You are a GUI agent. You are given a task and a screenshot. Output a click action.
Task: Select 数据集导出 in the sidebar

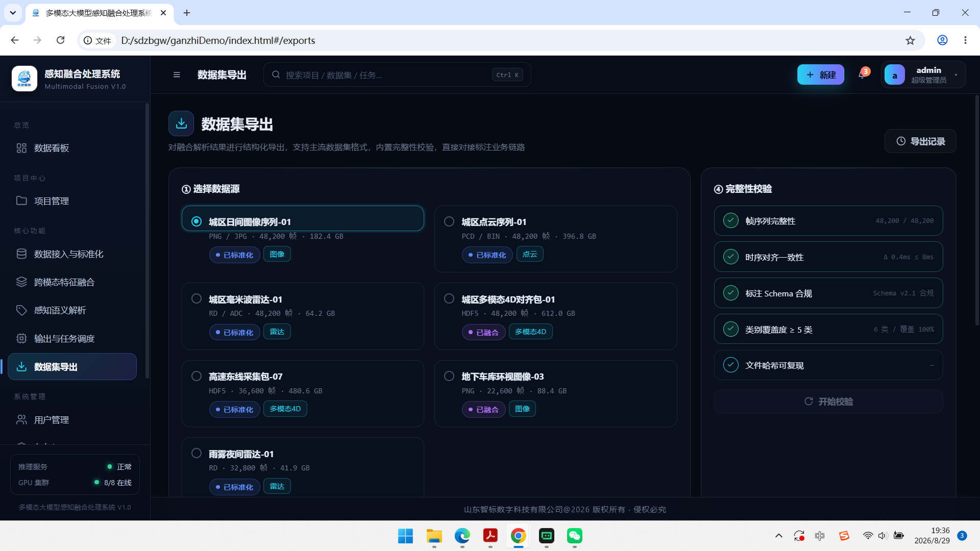[x=72, y=366]
